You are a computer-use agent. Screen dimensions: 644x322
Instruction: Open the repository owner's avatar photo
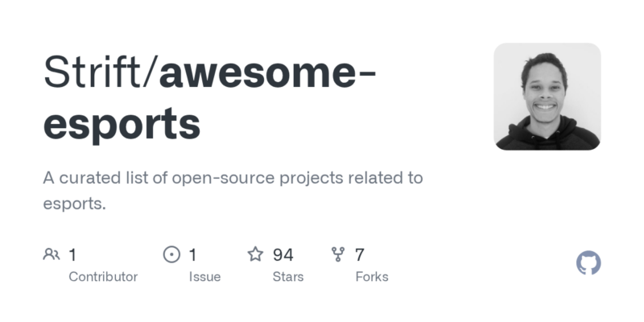[x=547, y=97]
